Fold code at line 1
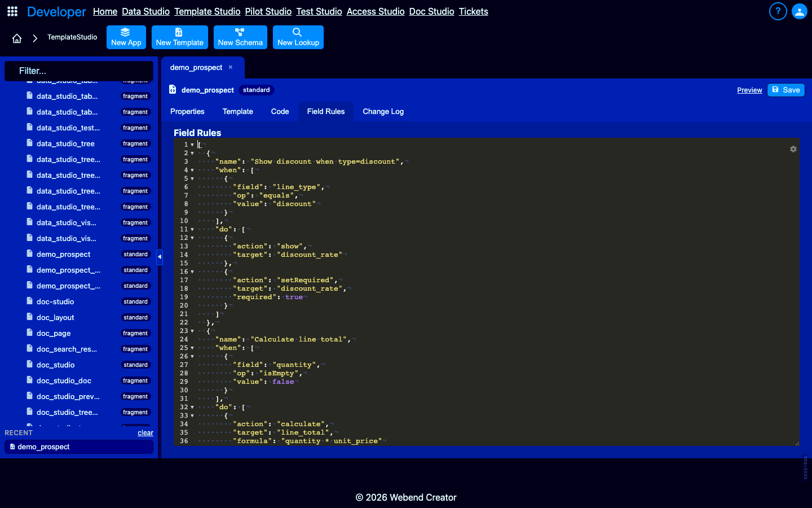Screen dimensions: 812x508 pos(192,144)
